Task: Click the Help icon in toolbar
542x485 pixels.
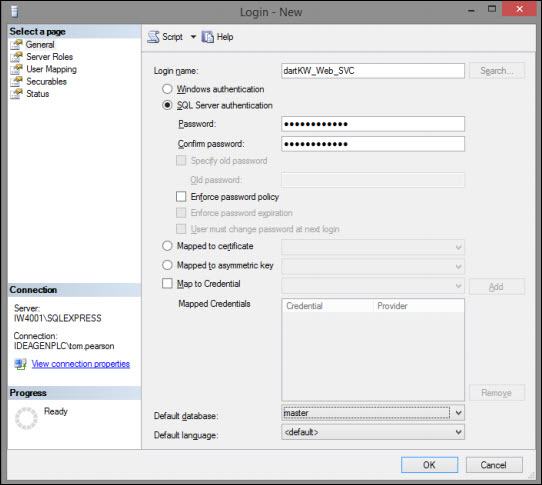Action: tap(208, 37)
